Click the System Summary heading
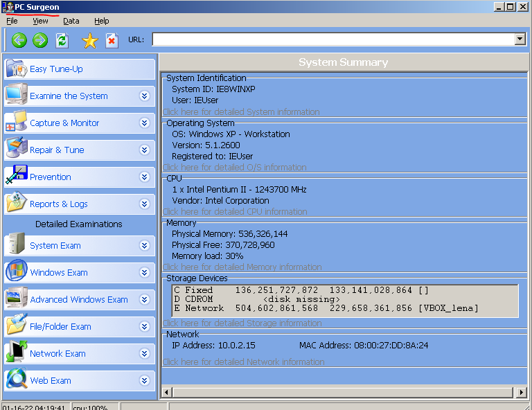Image resolution: width=532 pixels, height=410 pixels. pos(344,62)
